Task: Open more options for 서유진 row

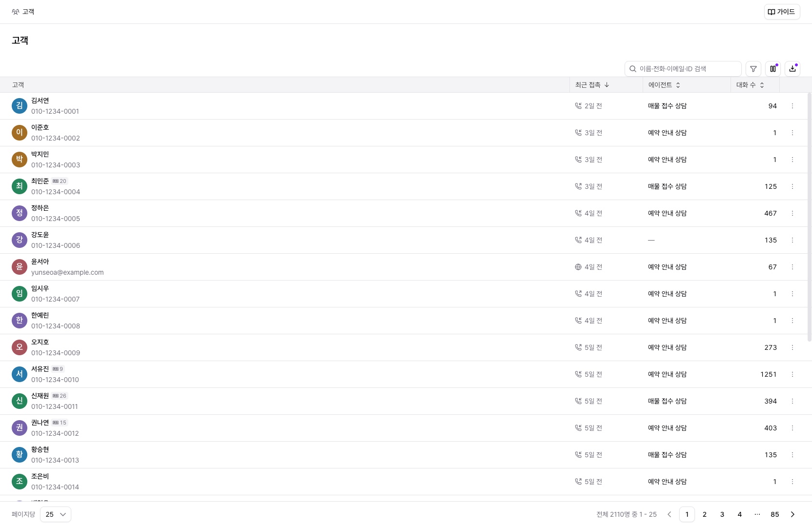Action: 792,374
